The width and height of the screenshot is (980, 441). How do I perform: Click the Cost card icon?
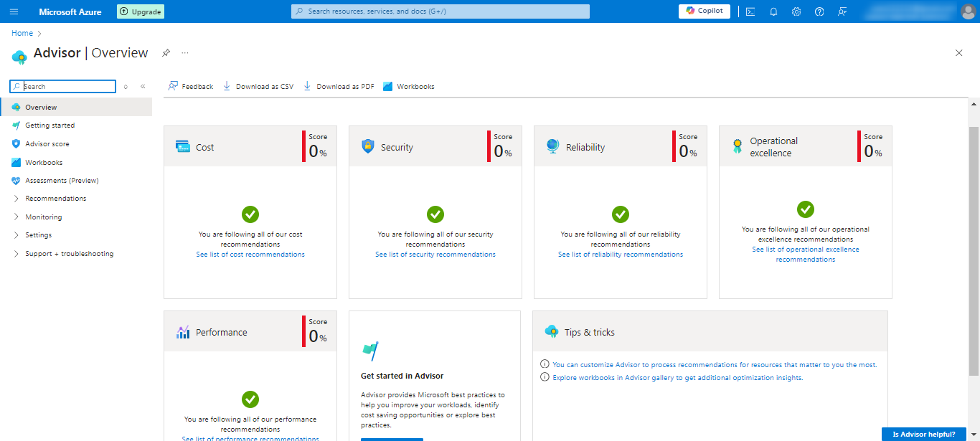coord(183,146)
